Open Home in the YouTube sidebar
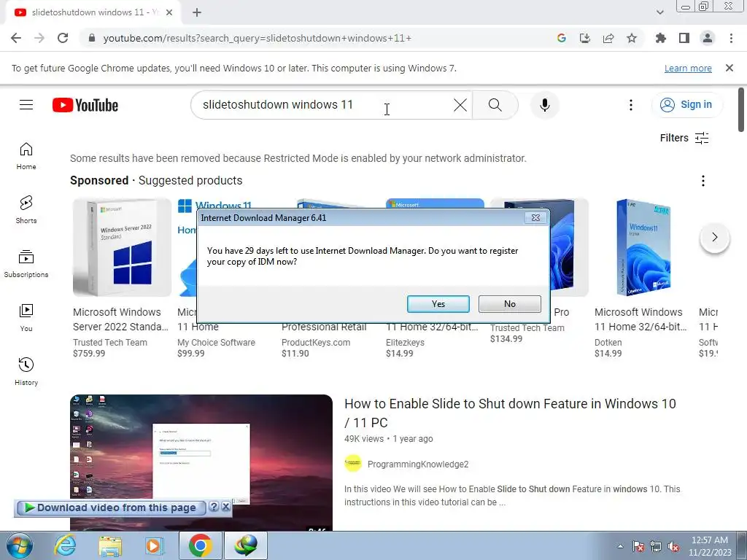Viewport: 747px width, 560px height. coord(26,156)
